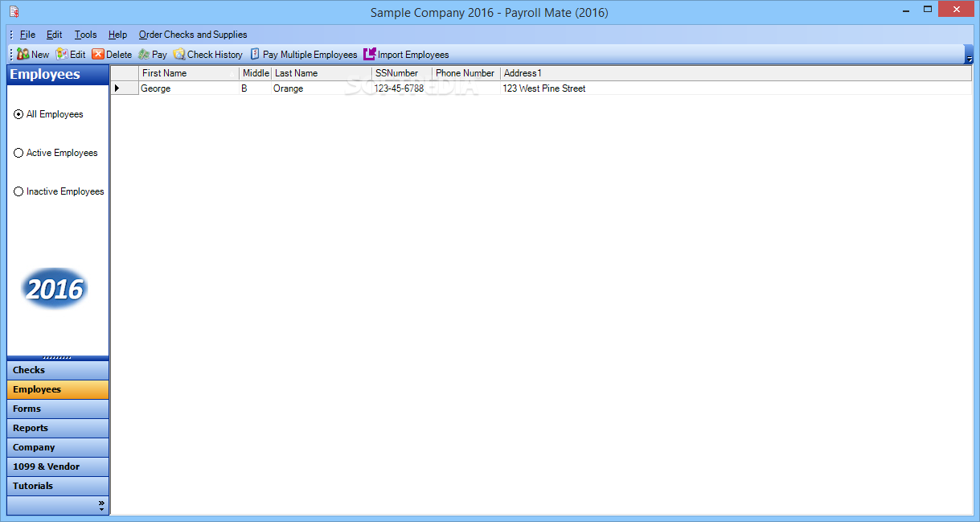
Task: Open the Forms section
Action: (x=58, y=409)
